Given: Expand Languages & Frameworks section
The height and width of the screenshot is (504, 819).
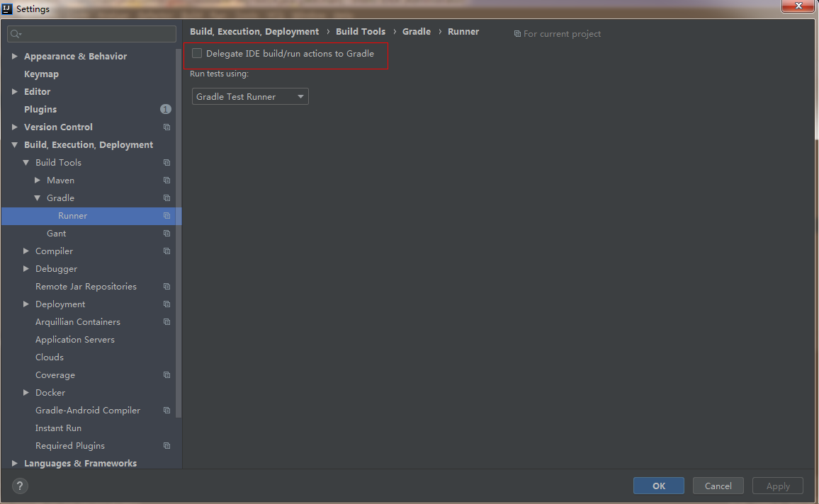Looking at the screenshot, I should [15, 464].
